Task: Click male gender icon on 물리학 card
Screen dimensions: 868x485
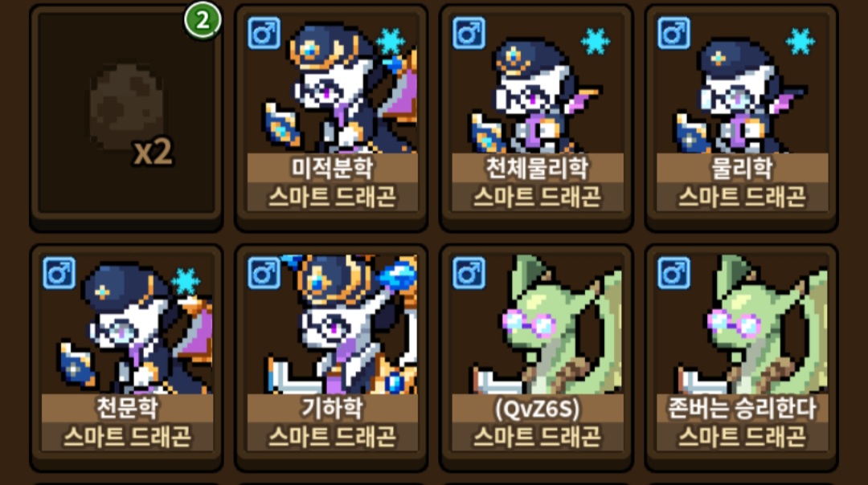Action: (x=674, y=33)
